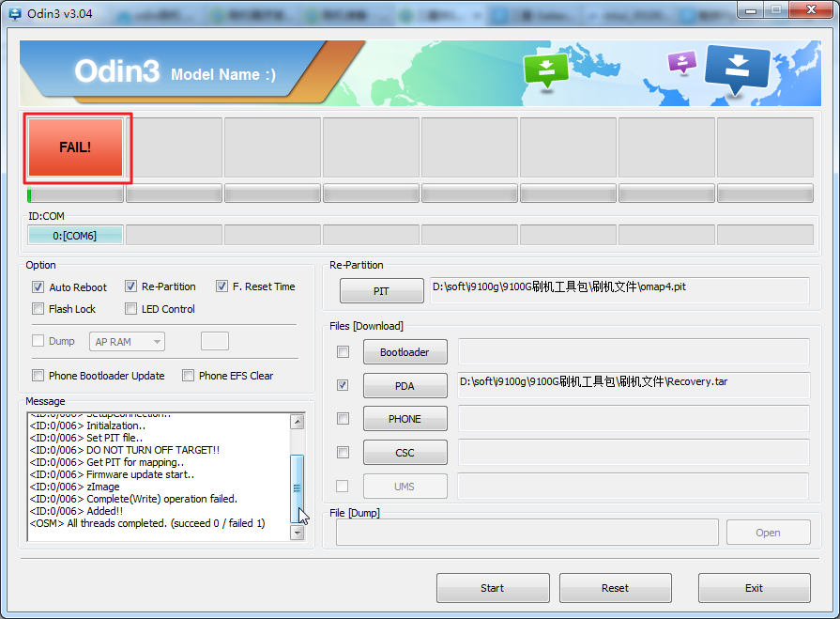Check the CSC file checkbox
This screenshot has height=619, width=840.
pyautogui.click(x=343, y=453)
